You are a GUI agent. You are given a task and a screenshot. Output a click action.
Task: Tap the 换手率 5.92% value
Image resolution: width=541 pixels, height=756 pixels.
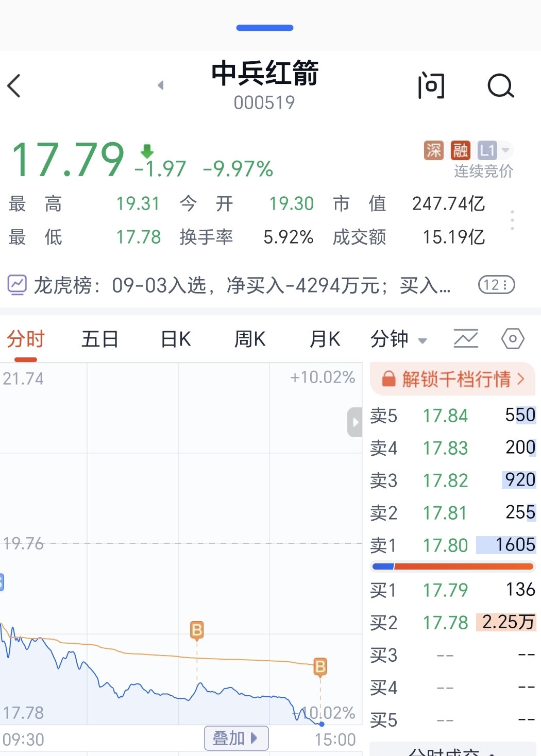coord(288,237)
